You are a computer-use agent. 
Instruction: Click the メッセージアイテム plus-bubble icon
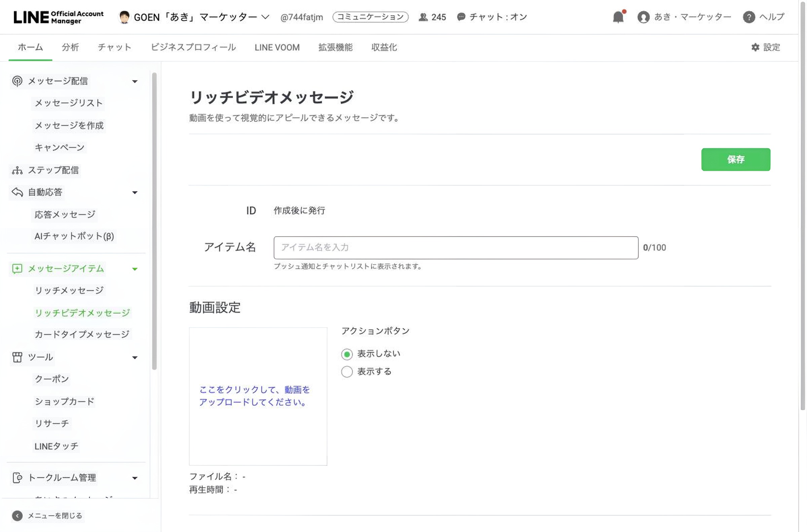17,269
